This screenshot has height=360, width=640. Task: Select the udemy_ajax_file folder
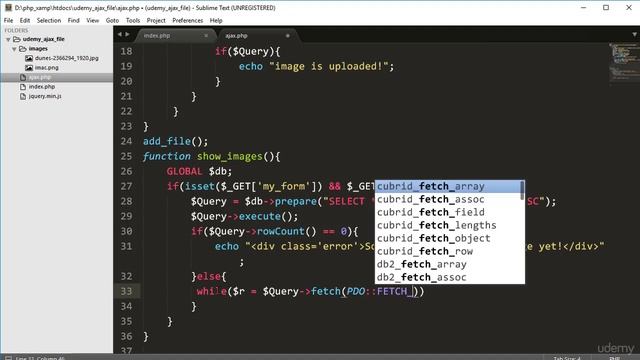pyautogui.click(x=43, y=39)
